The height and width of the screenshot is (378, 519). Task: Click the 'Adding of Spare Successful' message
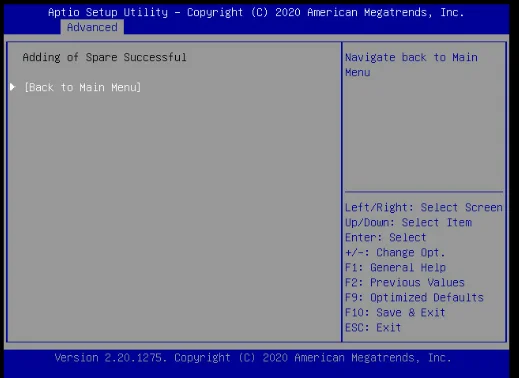coord(104,57)
